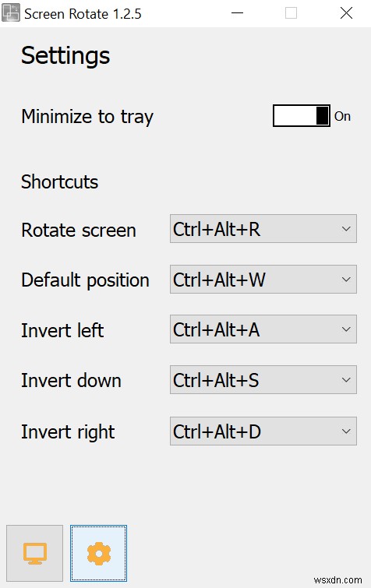This screenshot has width=371, height=588.
Task: Click the chevron arrow beside Ctrl+Alt+W
Action: point(346,280)
